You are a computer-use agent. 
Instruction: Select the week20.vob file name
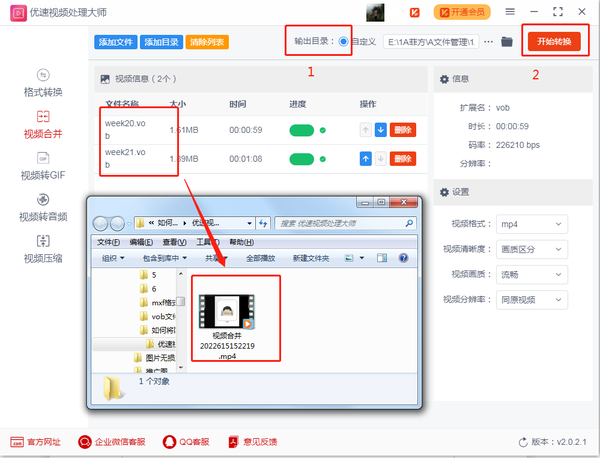pyautogui.click(x=125, y=130)
